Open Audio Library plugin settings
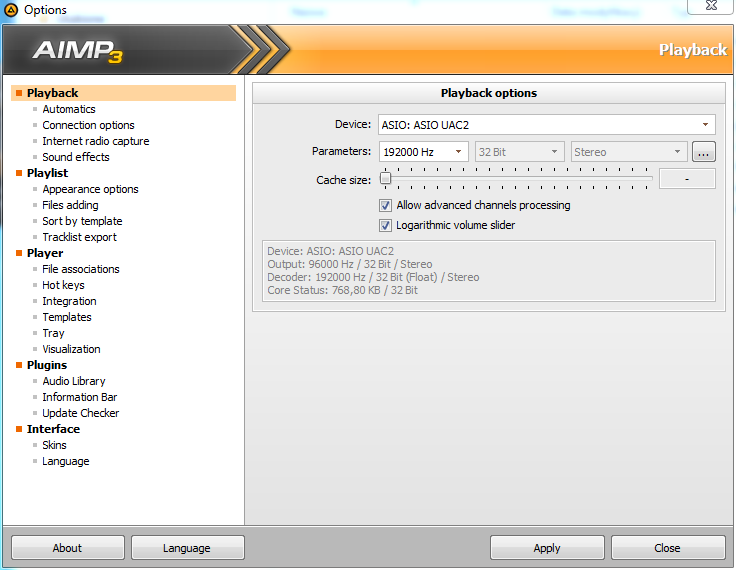This screenshot has width=736, height=570. [x=74, y=381]
